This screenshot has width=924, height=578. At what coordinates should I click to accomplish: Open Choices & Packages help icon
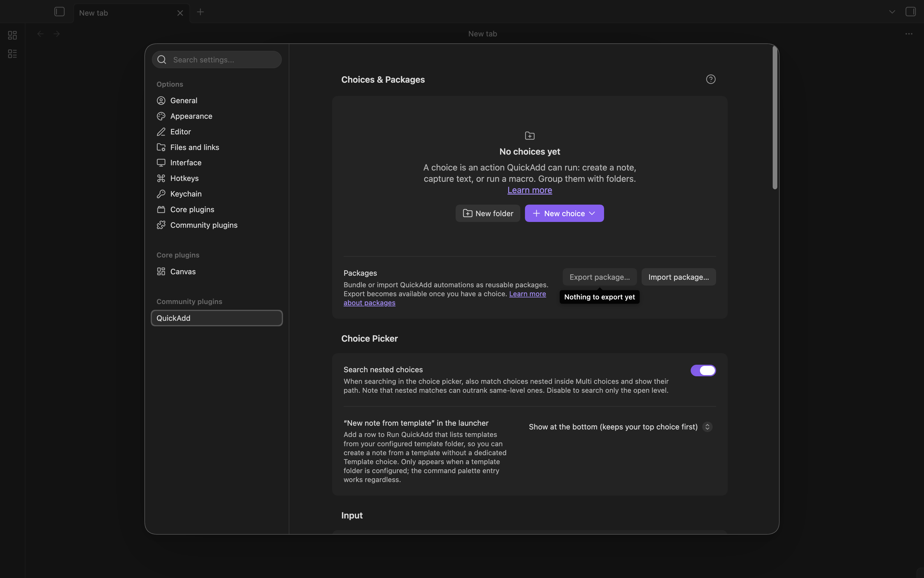click(x=711, y=79)
